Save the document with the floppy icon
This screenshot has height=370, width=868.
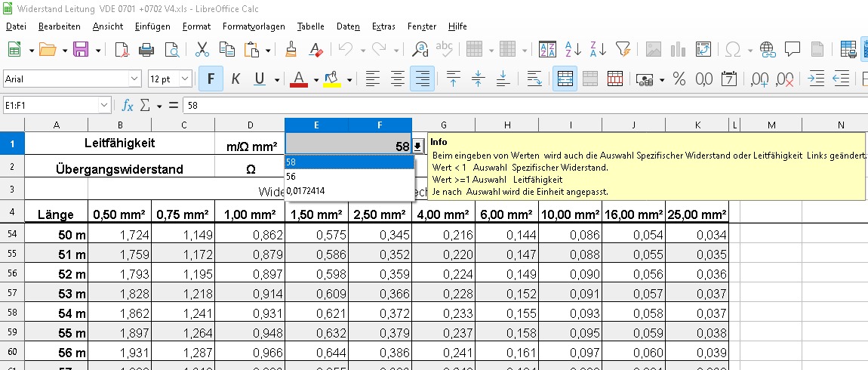click(81, 50)
